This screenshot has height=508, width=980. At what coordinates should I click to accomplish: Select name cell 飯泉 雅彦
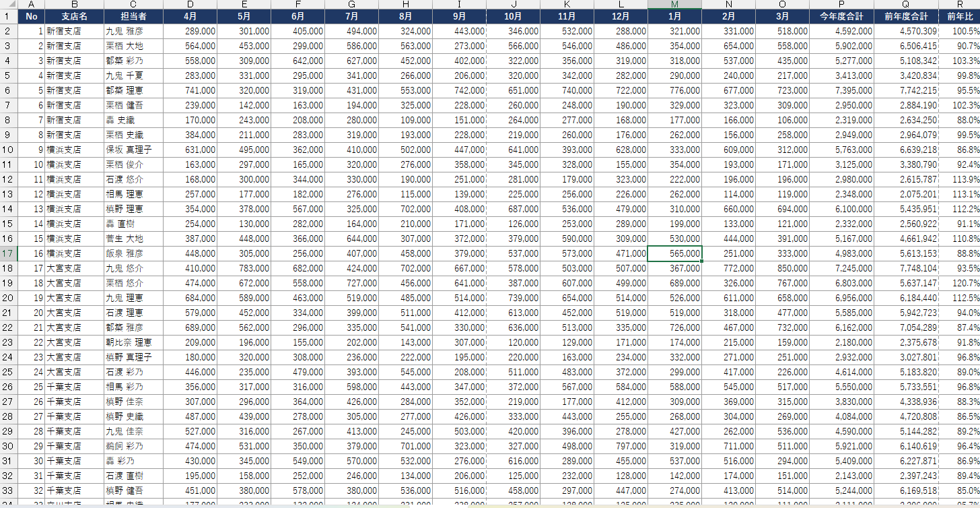click(133, 253)
